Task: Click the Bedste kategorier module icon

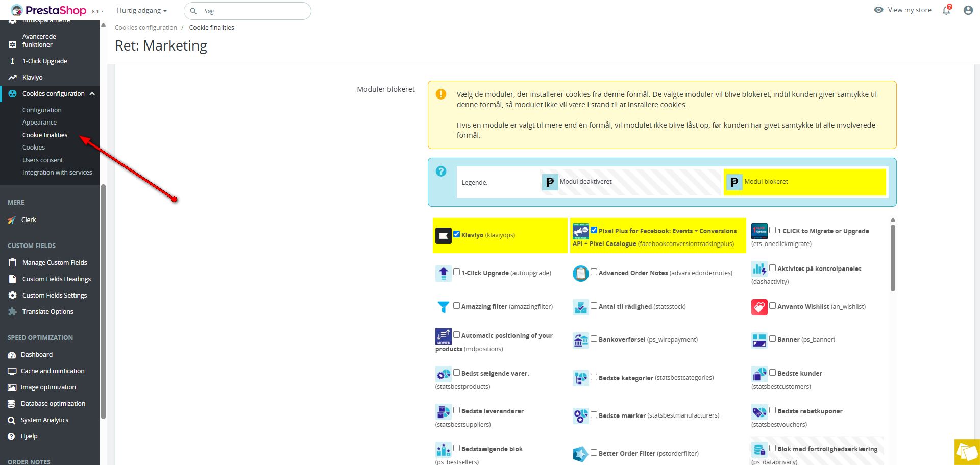Action: coord(580,378)
